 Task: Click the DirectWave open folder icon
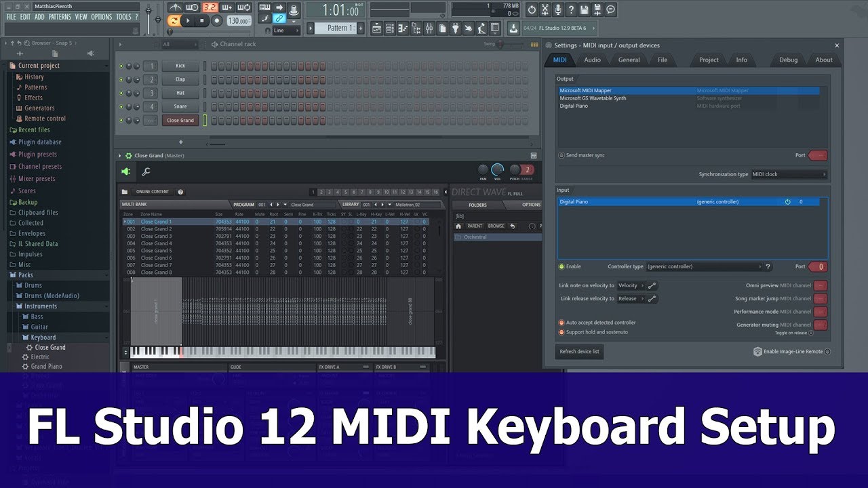coord(125,192)
